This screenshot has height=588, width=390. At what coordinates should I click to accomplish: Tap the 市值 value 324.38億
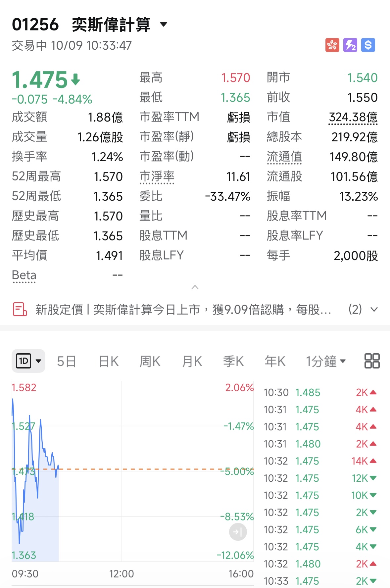pyautogui.click(x=353, y=117)
